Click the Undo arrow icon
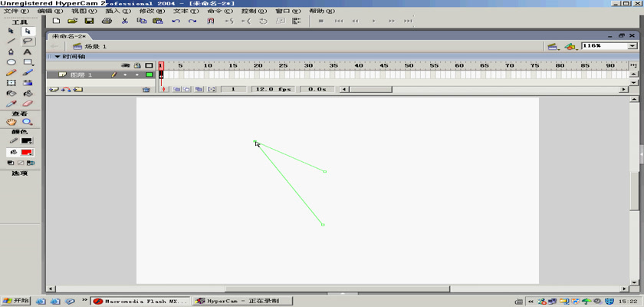 176,21
